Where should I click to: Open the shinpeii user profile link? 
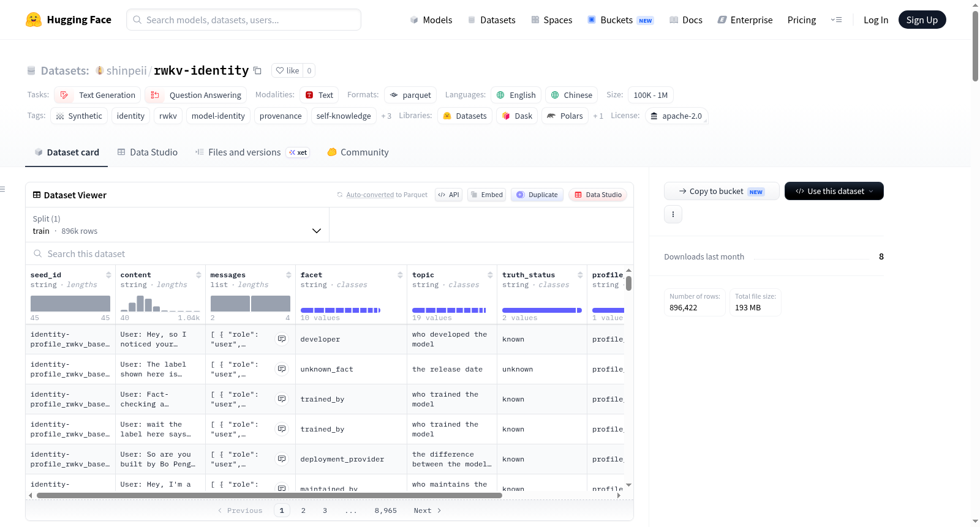pyautogui.click(x=126, y=70)
